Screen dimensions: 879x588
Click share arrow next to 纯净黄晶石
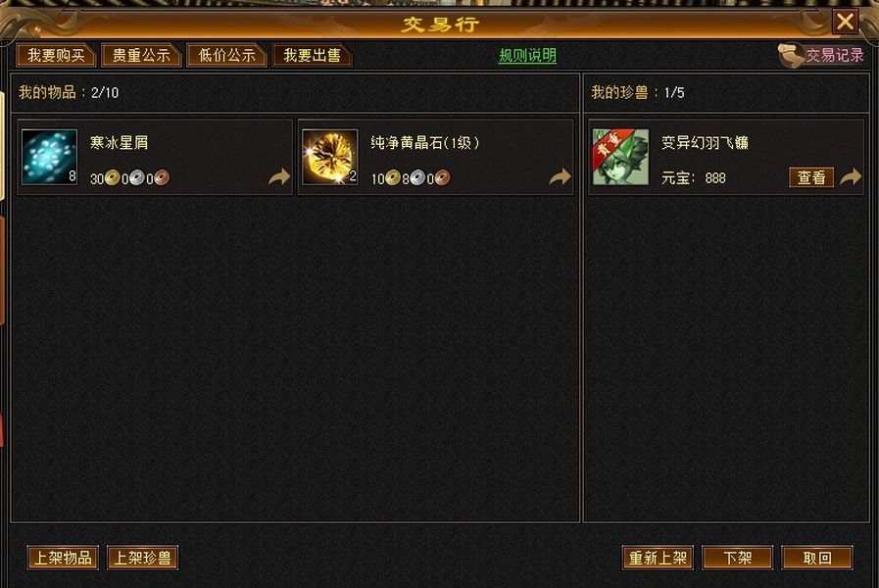click(560, 177)
